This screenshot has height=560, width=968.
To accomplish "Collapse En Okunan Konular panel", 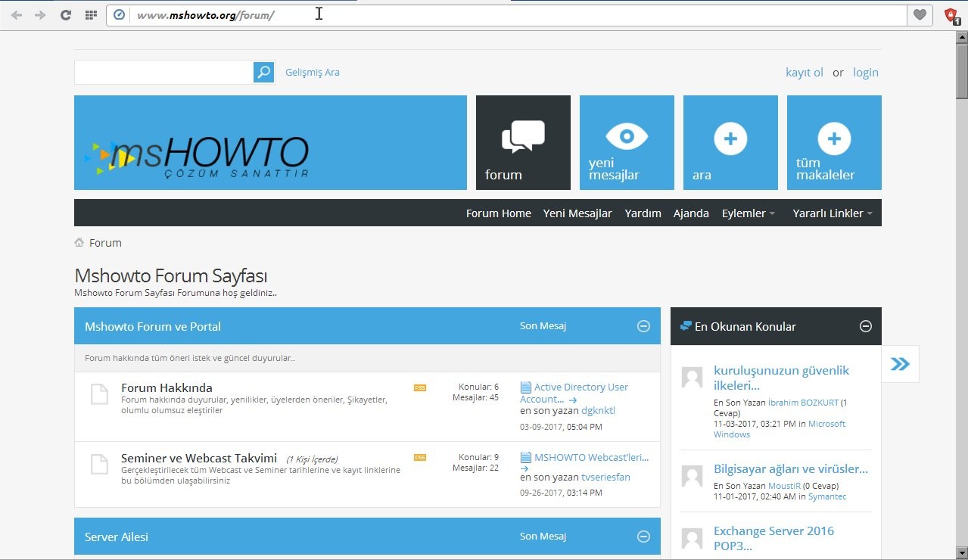I will coord(866,326).
